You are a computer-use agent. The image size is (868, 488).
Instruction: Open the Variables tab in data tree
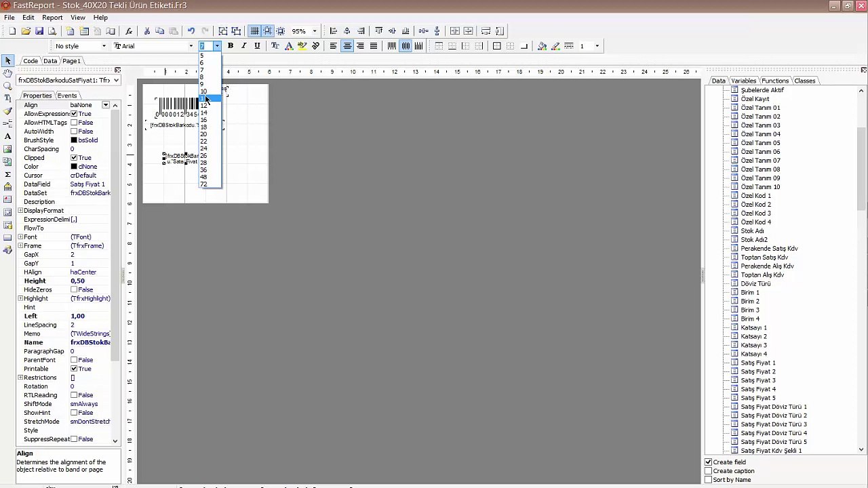744,81
